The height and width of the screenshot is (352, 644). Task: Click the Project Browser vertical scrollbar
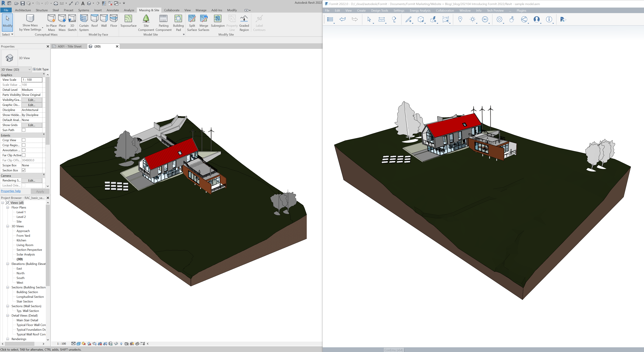tap(48, 245)
